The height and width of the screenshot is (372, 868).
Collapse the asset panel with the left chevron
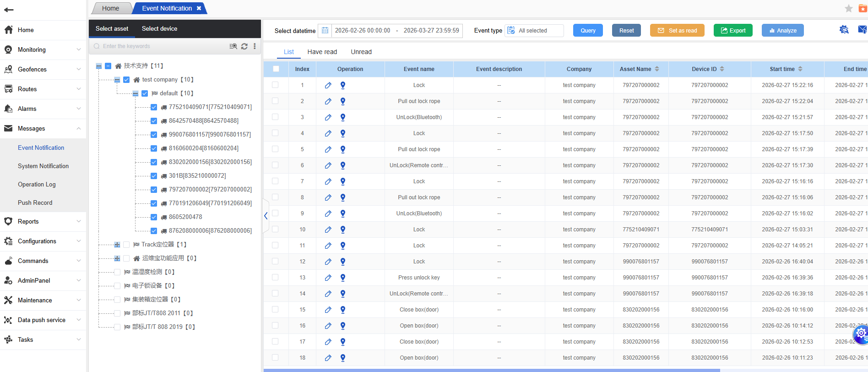(x=266, y=216)
